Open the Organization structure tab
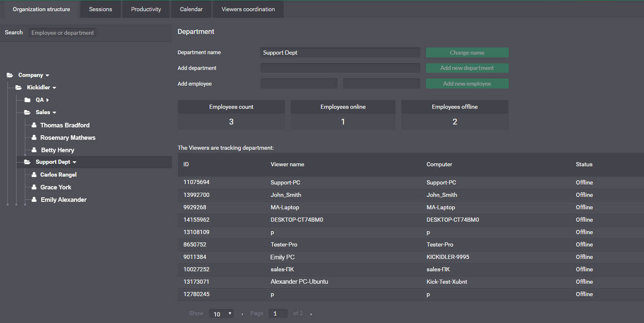Image resolution: width=644 pixels, height=323 pixels. pyautogui.click(x=41, y=9)
